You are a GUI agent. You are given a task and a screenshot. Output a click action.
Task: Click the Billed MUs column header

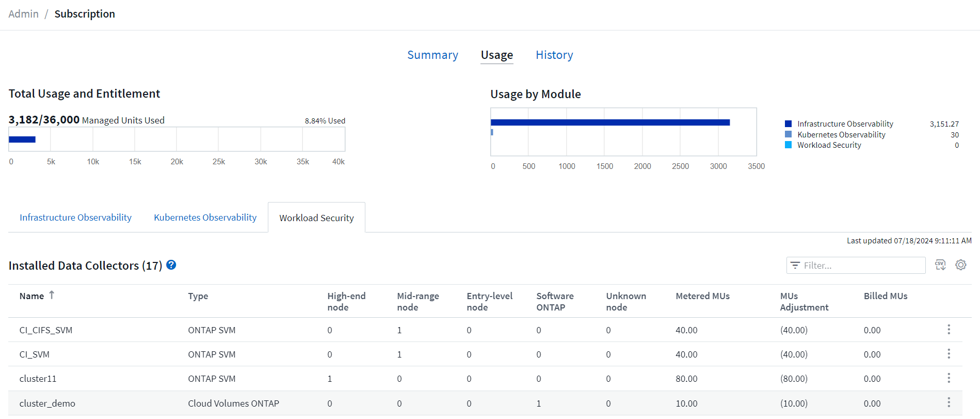tap(885, 296)
